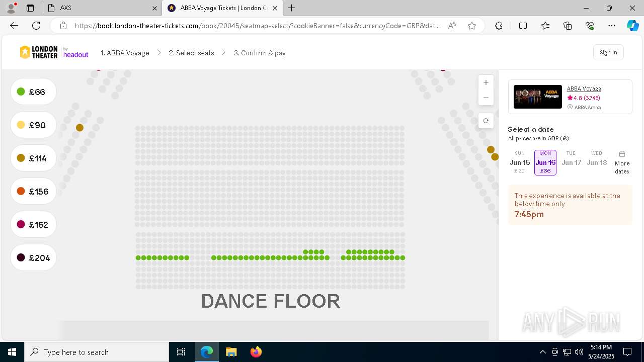The image size is (644, 362).
Task: View site information lock icon
Action: pyautogui.click(x=63, y=26)
